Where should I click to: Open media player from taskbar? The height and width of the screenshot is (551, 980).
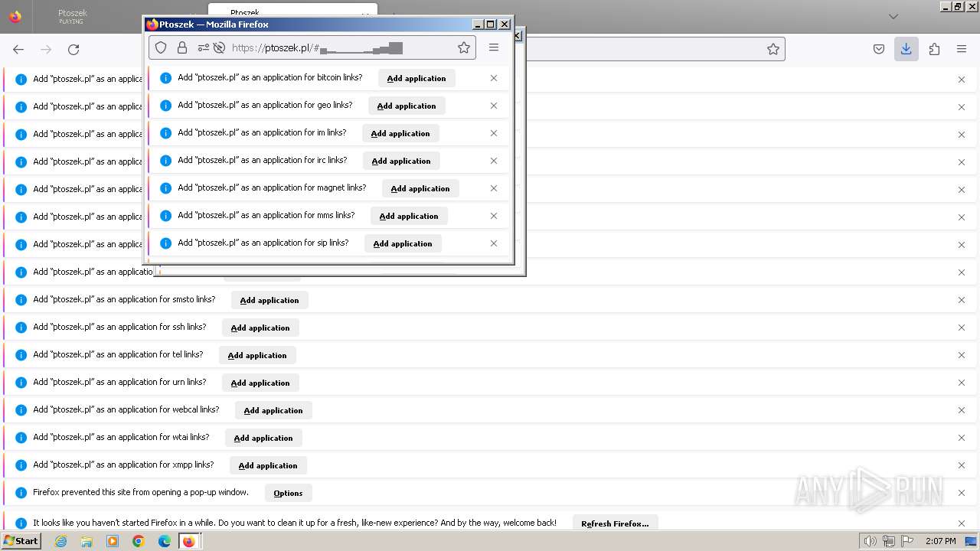(x=113, y=541)
